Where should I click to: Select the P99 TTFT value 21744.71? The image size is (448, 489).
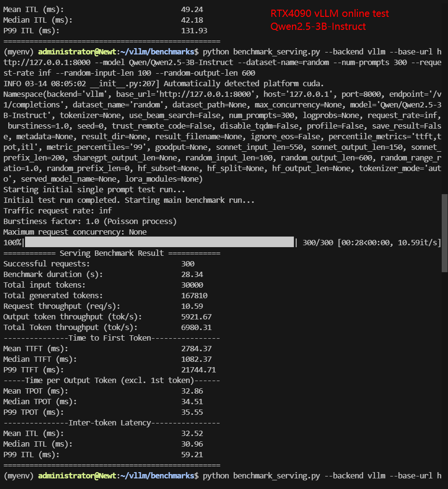coord(198,370)
